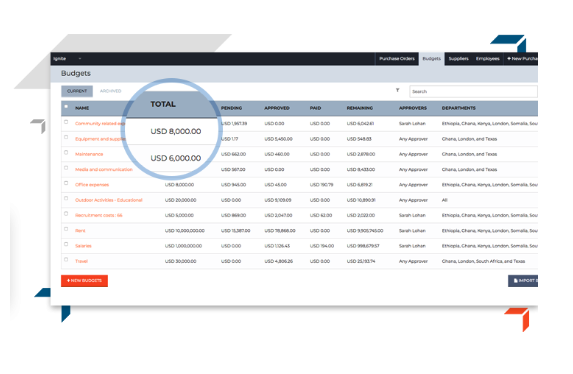
Task: Switch to the Budgets navigation tab
Action: click(x=432, y=58)
